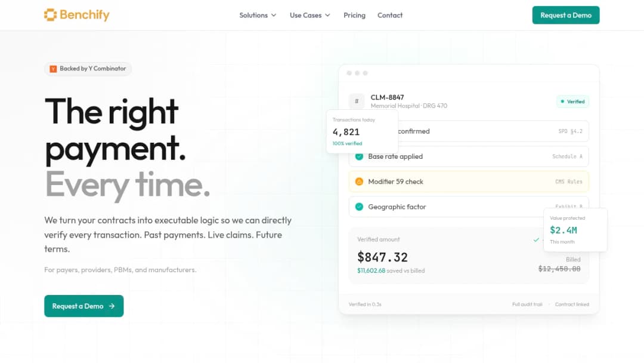Viewport: 644px width, 363px height.
Task: Open the Solutions menu
Action: (x=258, y=15)
